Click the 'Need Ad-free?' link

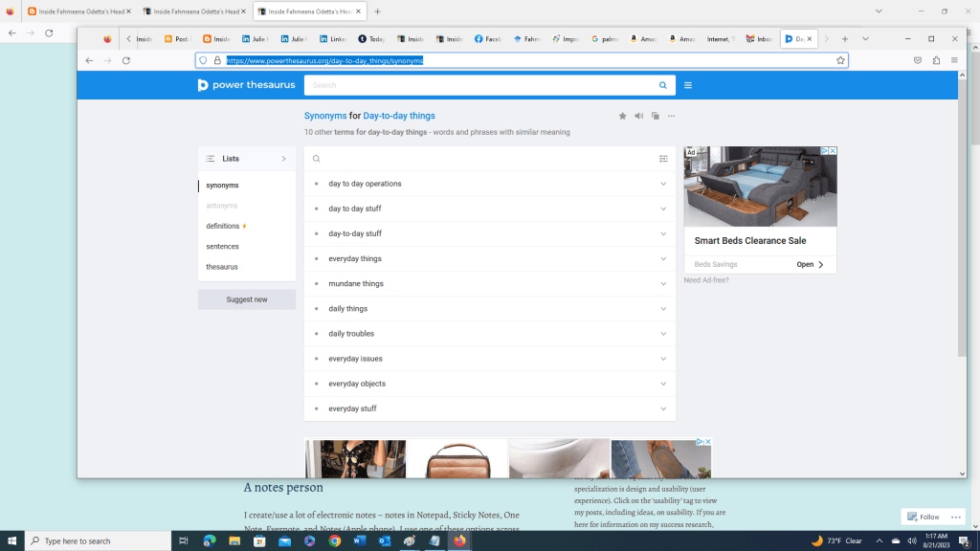(x=706, y=280)
